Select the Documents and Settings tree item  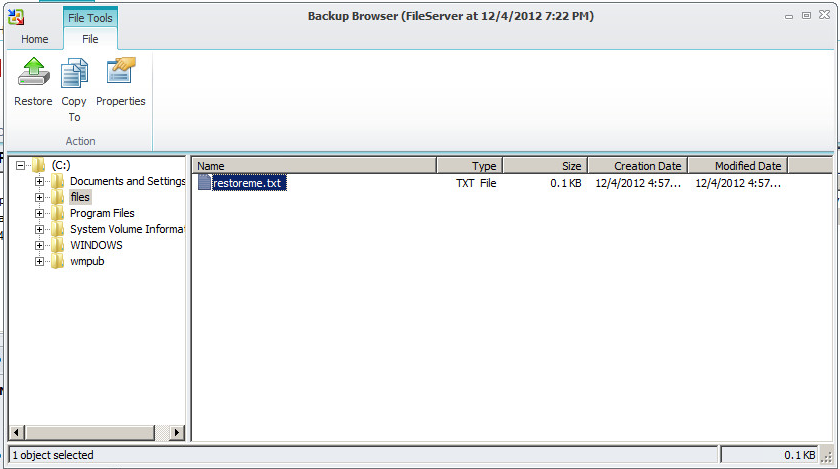[x=128, y=181]
